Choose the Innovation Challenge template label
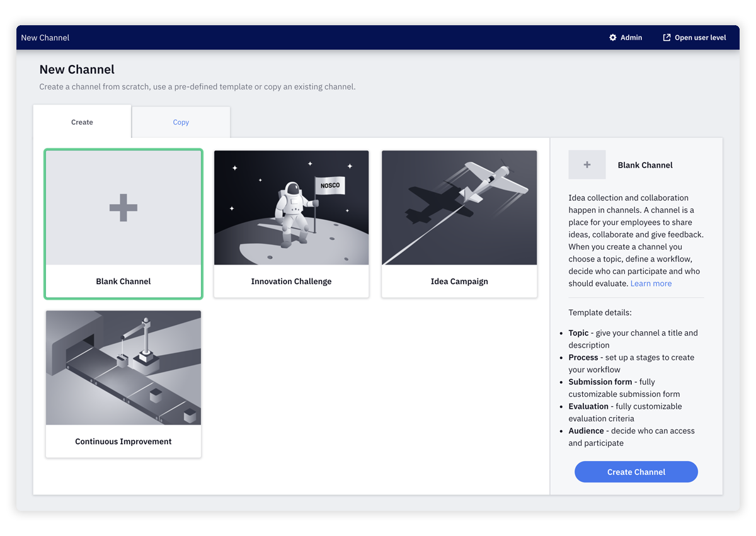Screen dimensions: 756x536 pyautogui.click(x=291, y=282)
